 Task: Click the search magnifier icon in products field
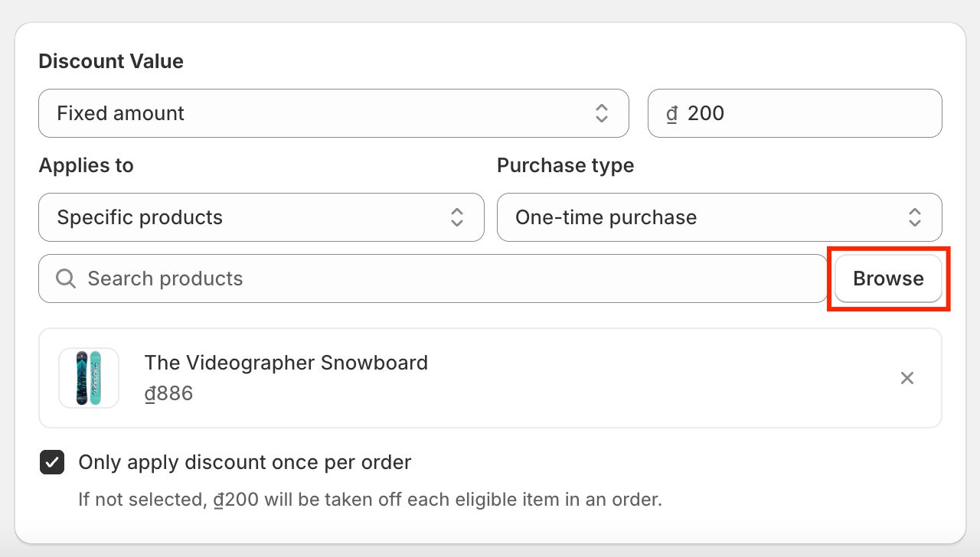point(66,278)
